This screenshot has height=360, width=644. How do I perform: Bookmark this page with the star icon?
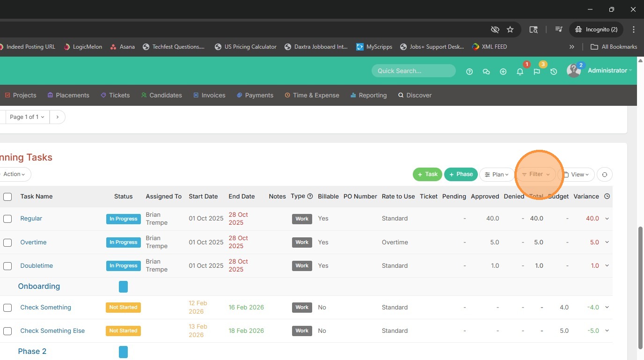pyautogui.click(x=510, y=29)
